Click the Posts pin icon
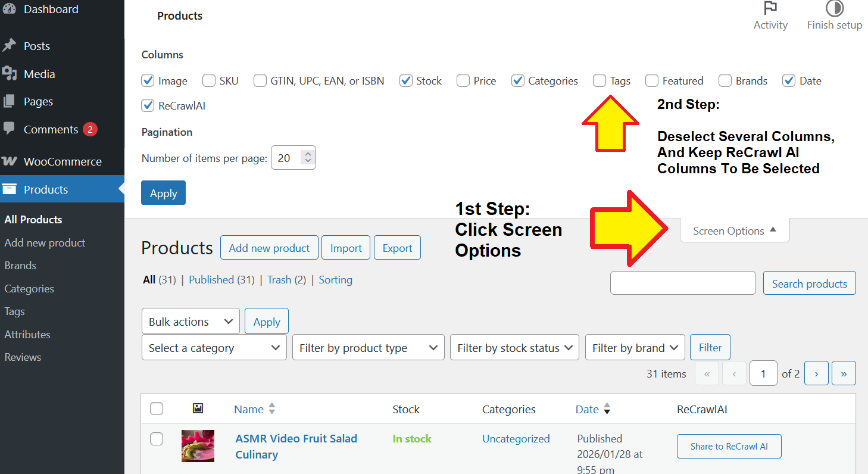This screenshot has height=474, width=868. pos(10,46)
